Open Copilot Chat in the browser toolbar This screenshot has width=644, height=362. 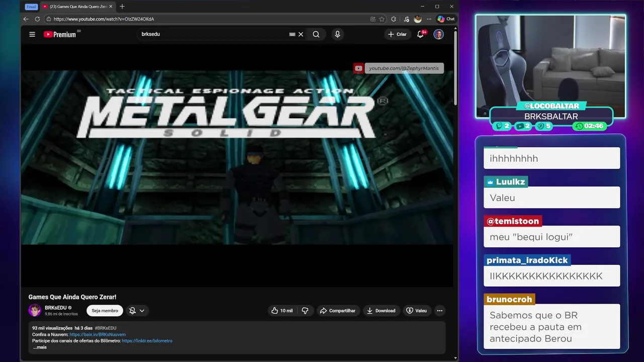[x=446, y=19]
